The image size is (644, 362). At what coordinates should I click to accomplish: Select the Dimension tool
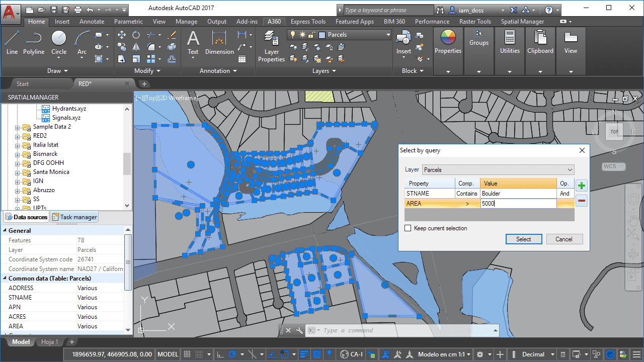[x=219, y=43]
